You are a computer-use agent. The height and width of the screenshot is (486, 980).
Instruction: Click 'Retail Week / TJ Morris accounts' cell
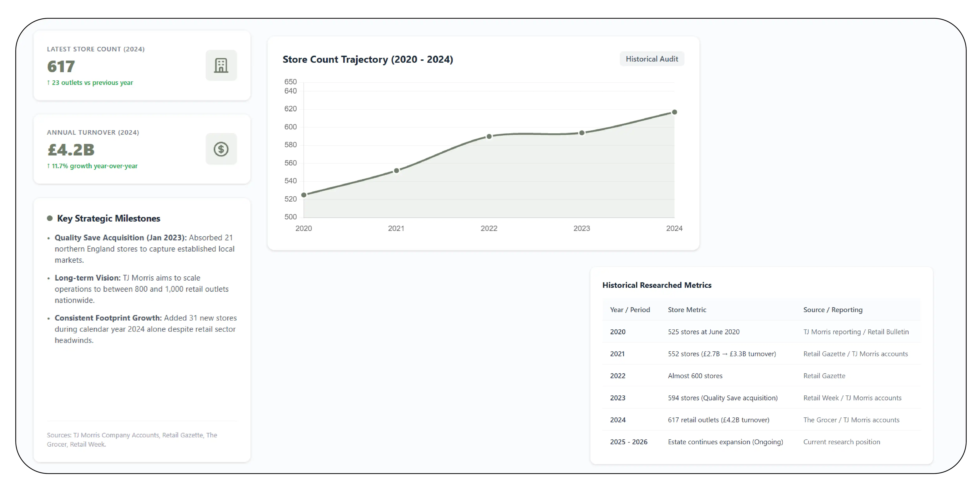pos(852,398)
